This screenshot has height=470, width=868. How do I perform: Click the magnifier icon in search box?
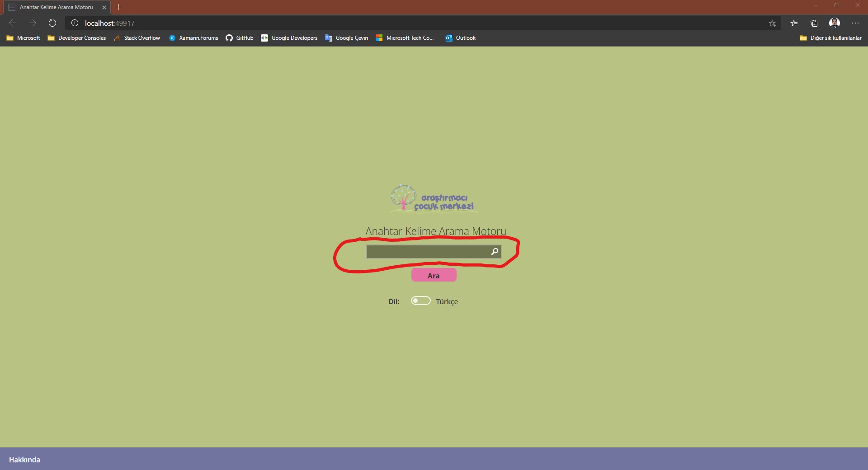tap(495, 251)
